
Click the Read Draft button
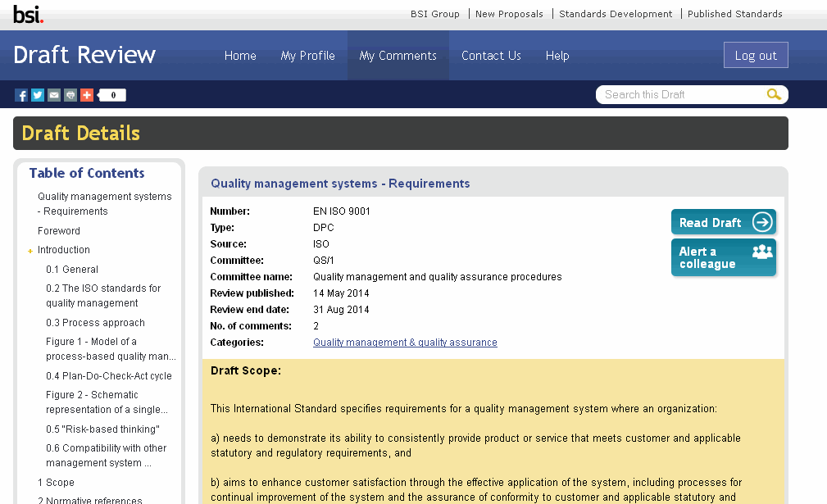point(723,222)
